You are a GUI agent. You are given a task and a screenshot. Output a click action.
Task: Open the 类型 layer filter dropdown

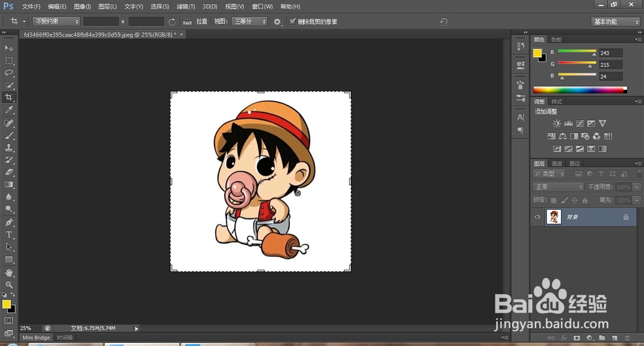[549, 174]
